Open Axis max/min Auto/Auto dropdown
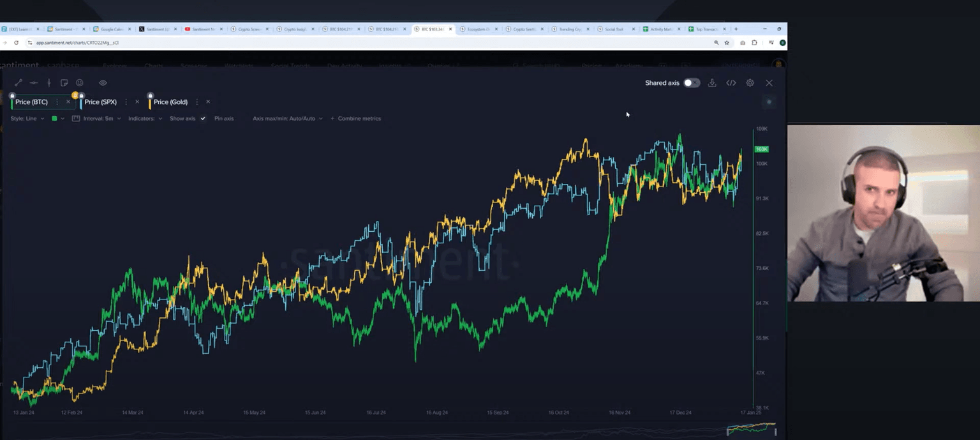The width and height of the screenshot is (980, 440). pos(287,119)
